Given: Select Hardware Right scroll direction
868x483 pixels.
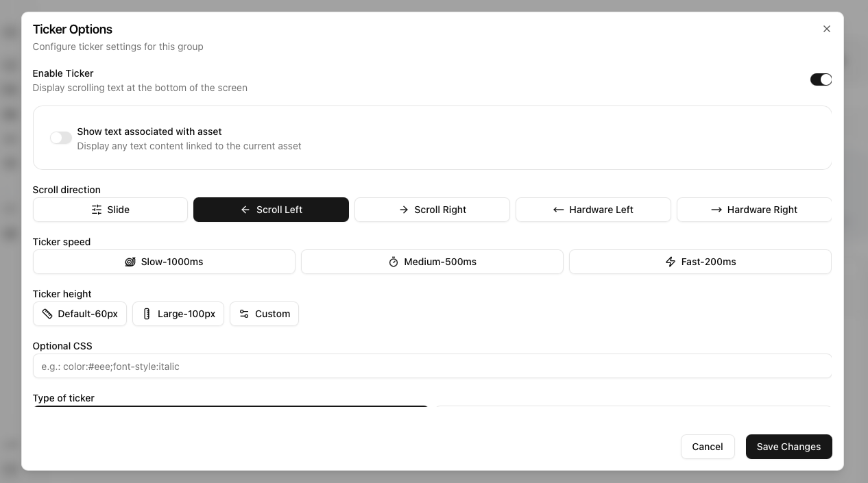Looking at the screenshot, I should pyautogui.click(x=754, y=210).
